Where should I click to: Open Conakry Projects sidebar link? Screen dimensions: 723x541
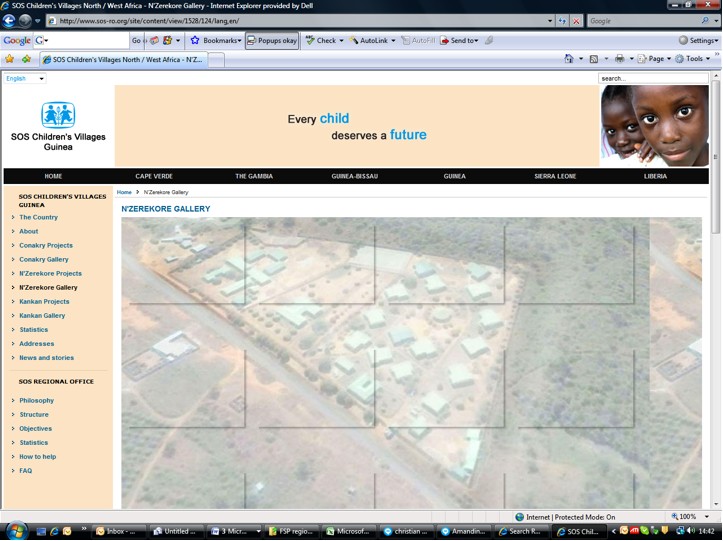(46, 245)
